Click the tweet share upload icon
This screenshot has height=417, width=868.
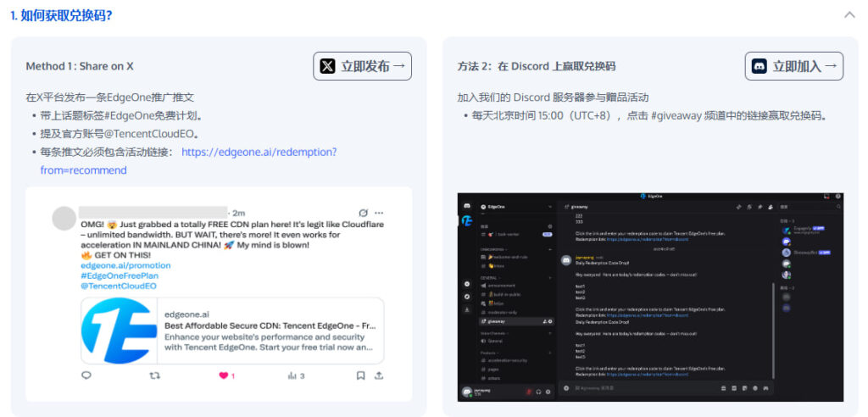pyautogui.click(x=379, y=375)
